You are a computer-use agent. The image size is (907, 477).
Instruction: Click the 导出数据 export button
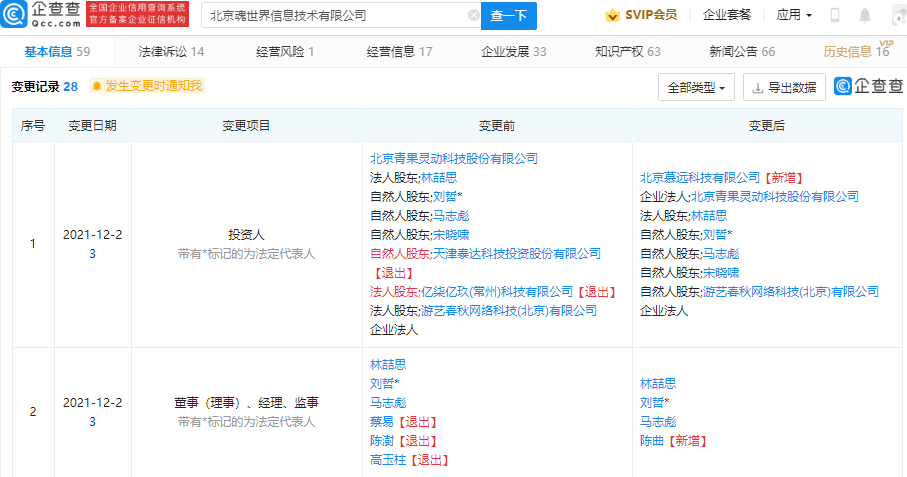(x=785, y=88)
